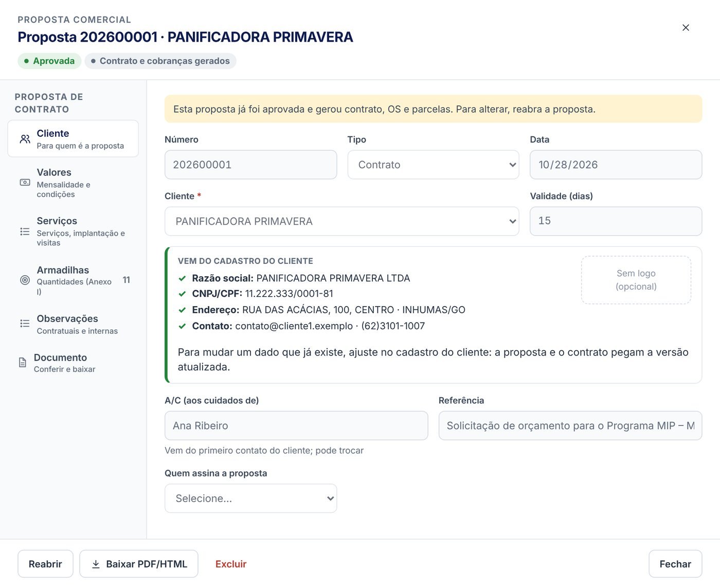Click the Data field 10/28/2026

[616, 165]
